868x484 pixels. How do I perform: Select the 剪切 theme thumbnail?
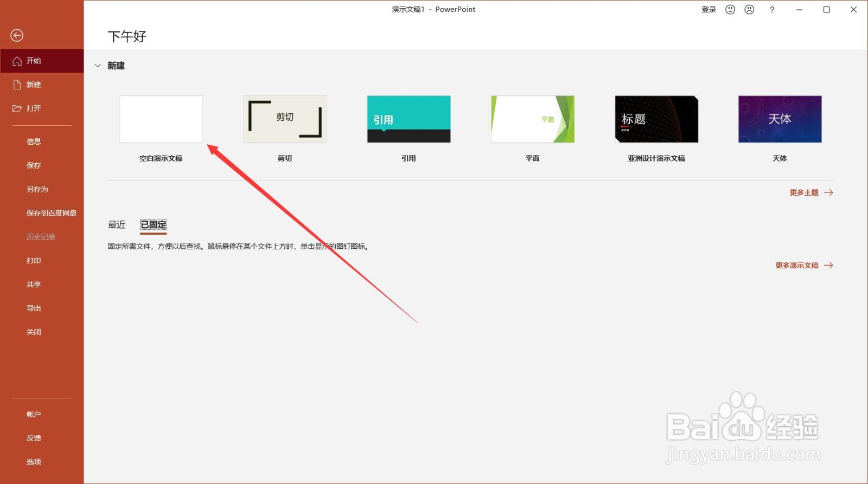285,119
